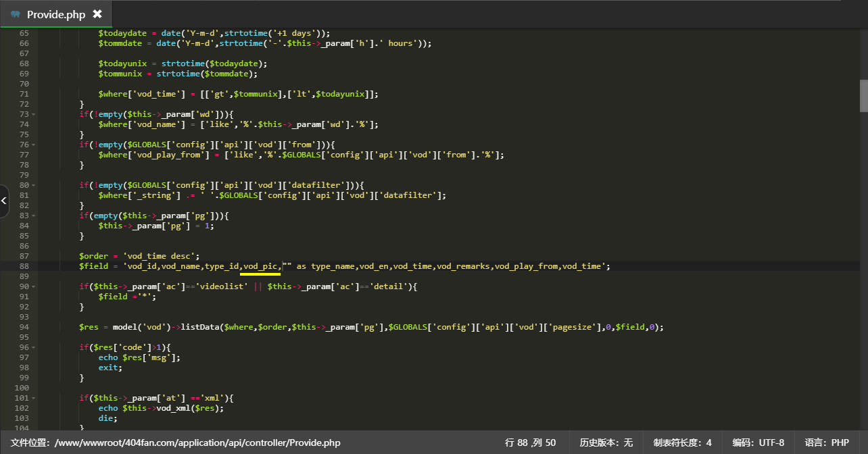Click the if $this->_param['at'] =='xml' line
The image size is (868, 454).
[156, 398]
